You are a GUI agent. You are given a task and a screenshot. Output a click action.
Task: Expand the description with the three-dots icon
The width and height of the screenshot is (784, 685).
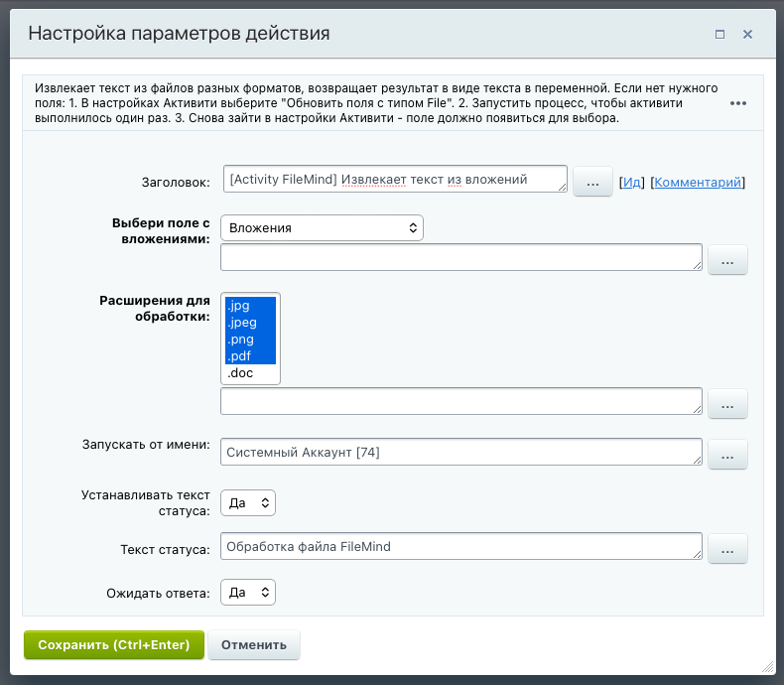coord(737,103)
